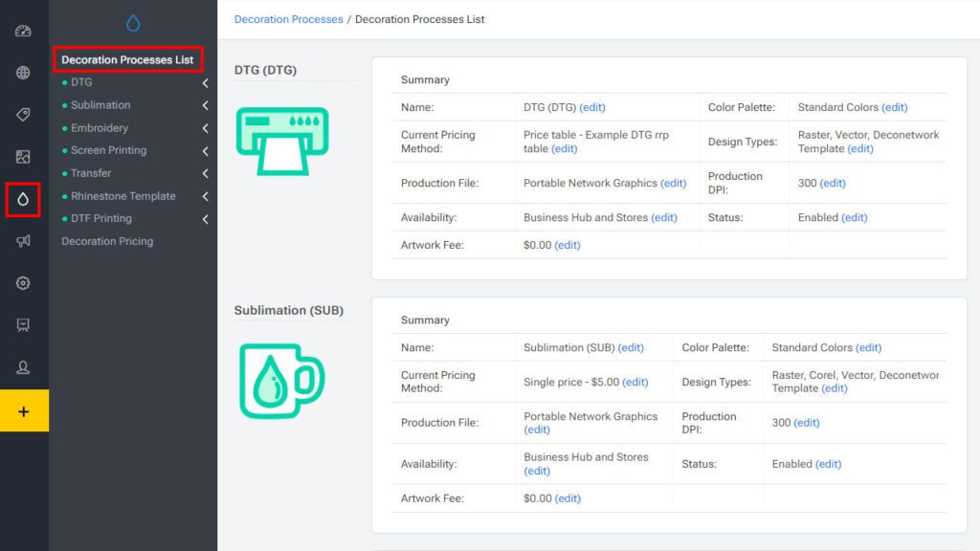The height and width of the screenshot is (551, 980).
Task: Expand the Embroidery submenu chevron
Action: [x=205, y=128]
